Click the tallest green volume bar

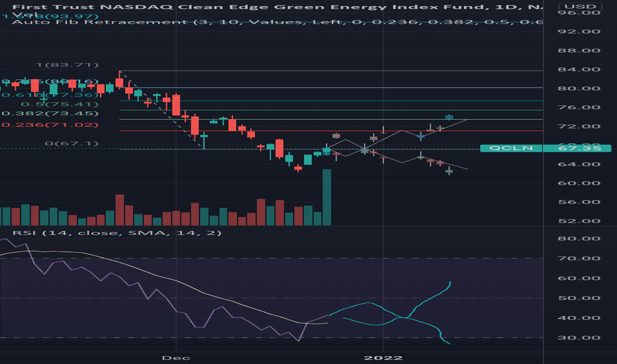(326, 197)
